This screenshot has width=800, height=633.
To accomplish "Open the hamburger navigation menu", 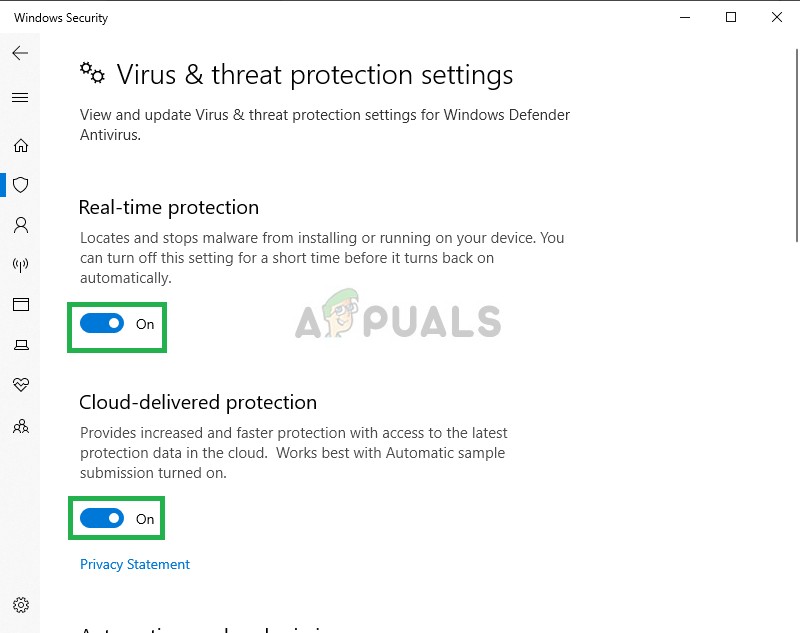I will (x=20, y=98).
